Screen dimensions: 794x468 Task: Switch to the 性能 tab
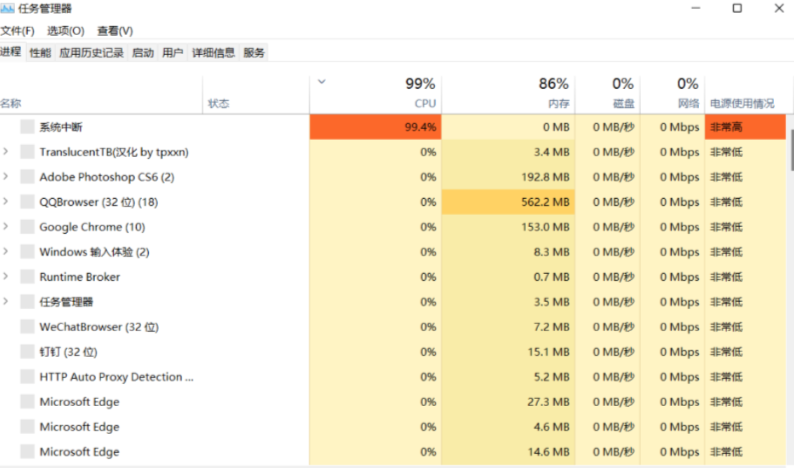pyautogui.click(x=40, y=52)
